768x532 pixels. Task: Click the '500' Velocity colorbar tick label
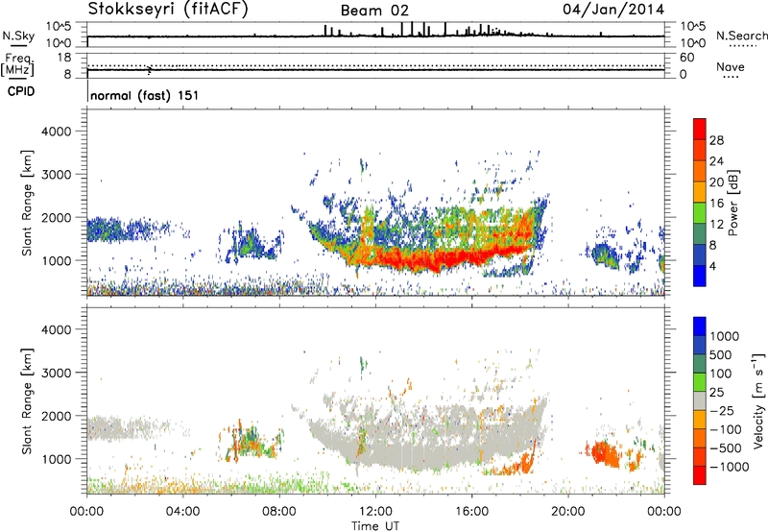click(x=720, y=354)
